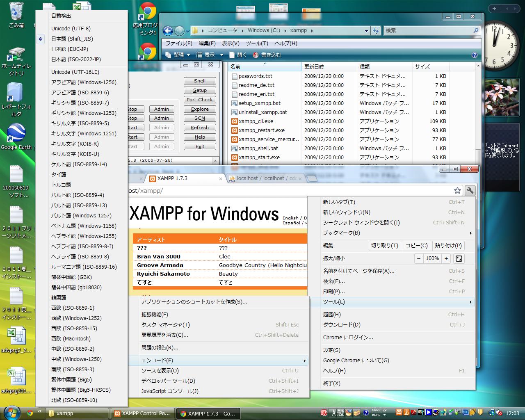Open the レポートフォルダ desktop folder
Image resolution: width=525 pixels, height=420 pixels.
point(16,99)
